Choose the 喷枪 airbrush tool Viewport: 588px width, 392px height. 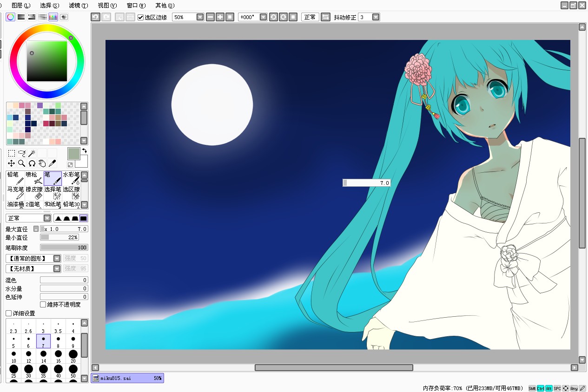pyautogui.click(x=34, y=178)
